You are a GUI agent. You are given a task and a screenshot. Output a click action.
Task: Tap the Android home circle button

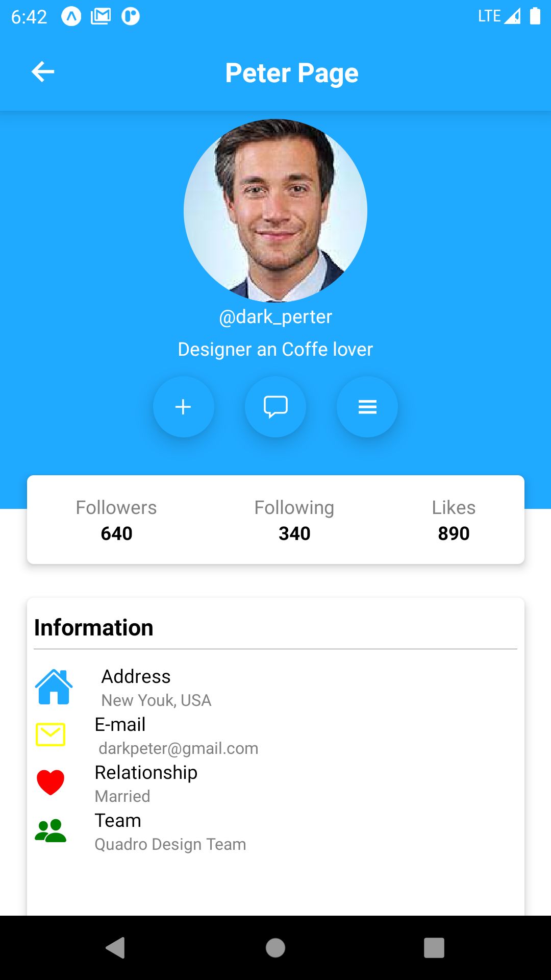click(x=275, y=948)
